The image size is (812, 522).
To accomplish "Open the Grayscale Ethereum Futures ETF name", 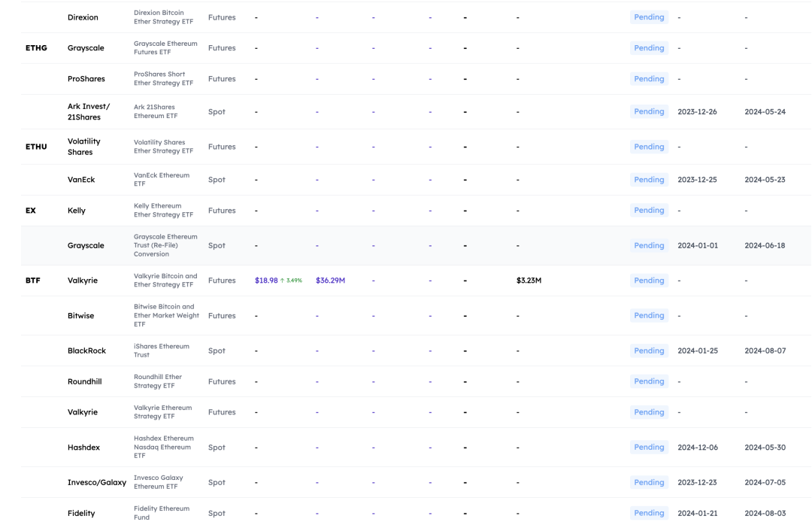I will 165,47.
